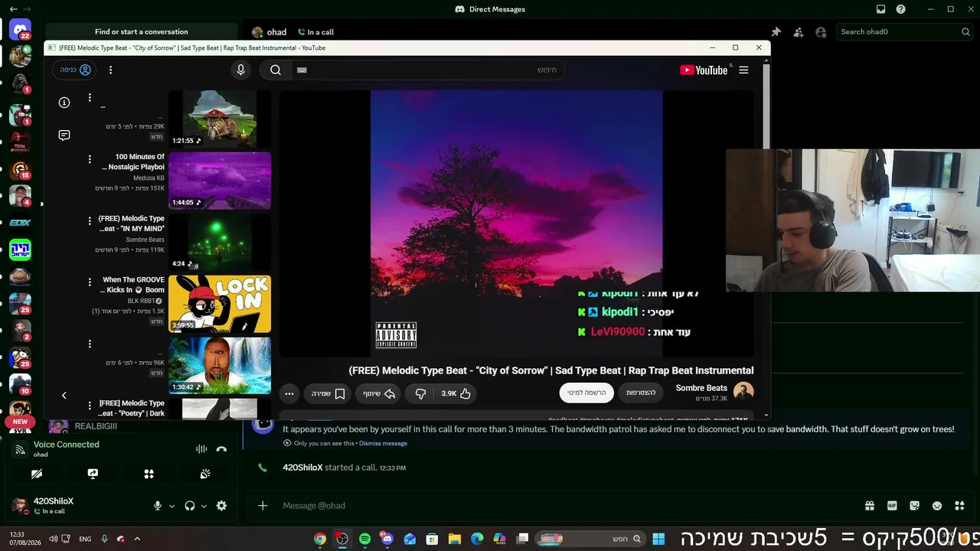Click the Join button for Sombre Beats

pos(641,393)
